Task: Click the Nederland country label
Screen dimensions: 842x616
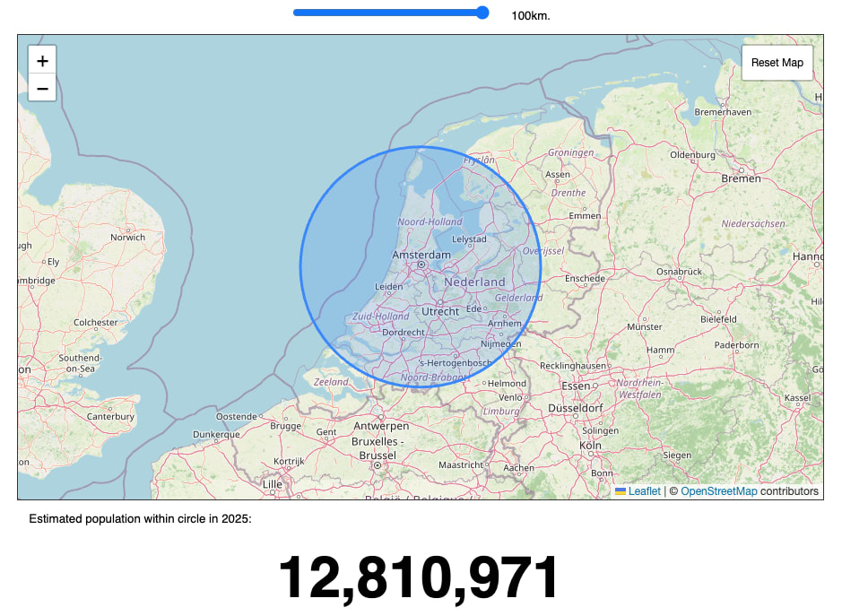Action: 474,282
